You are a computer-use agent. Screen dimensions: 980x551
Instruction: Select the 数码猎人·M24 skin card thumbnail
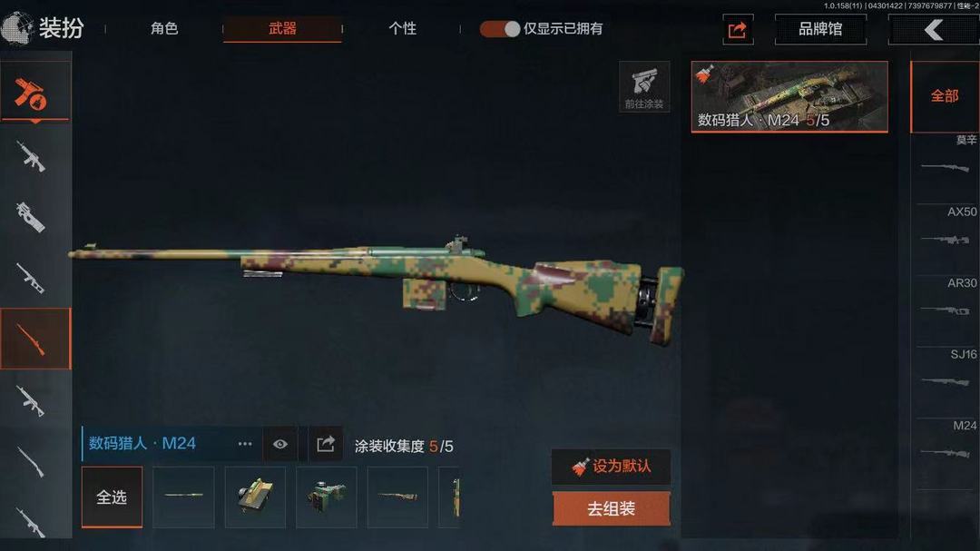point(789,96)
